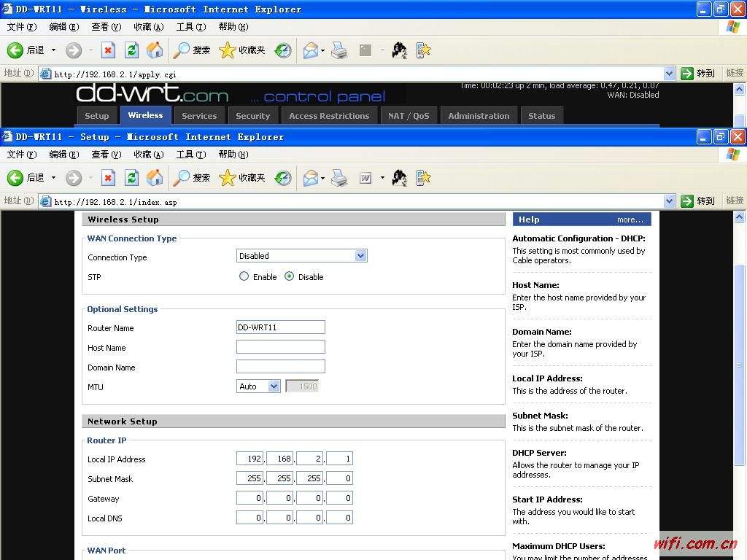Open the edit-tool dropdown arrow in the Setup window
Viewport: 747px width, 560px height.
tap(382, 178)
